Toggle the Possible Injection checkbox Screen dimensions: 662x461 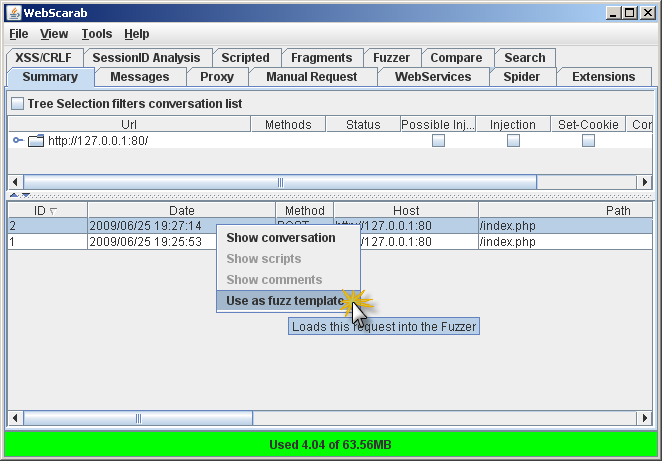438,141
